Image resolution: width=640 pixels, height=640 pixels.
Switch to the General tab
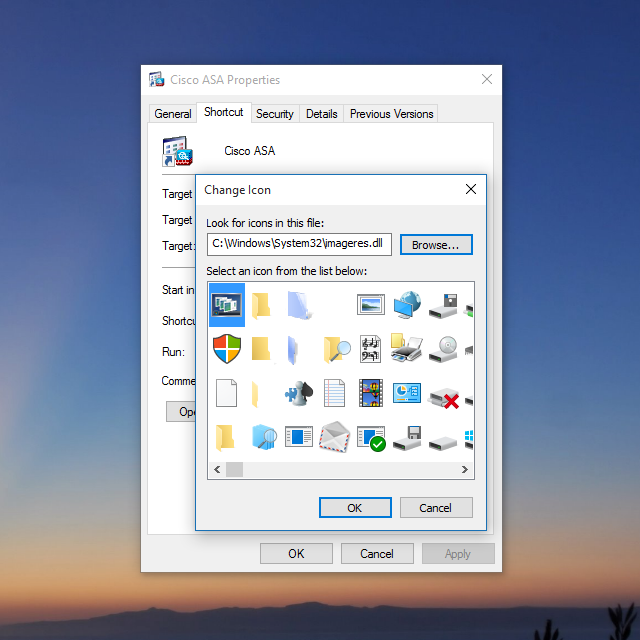click(173, 114)
